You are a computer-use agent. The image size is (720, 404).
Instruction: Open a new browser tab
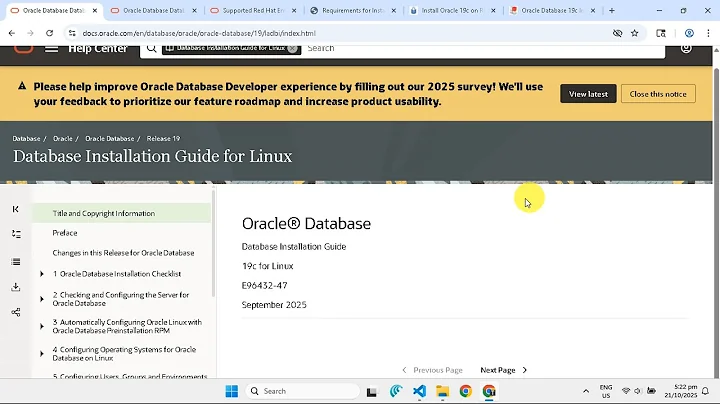[x=612, y=11]
